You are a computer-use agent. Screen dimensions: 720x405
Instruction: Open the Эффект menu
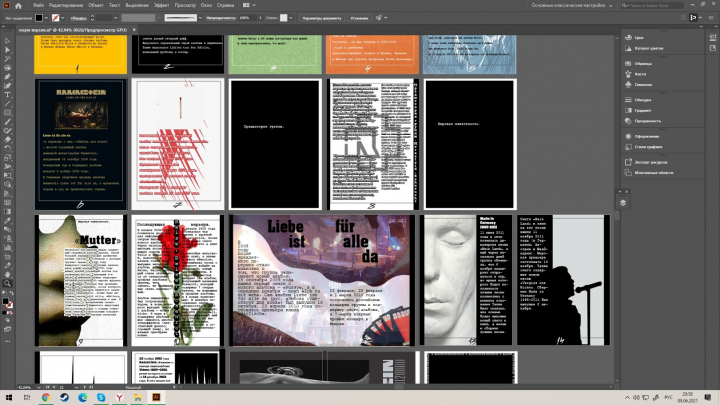tap(162, 6)
